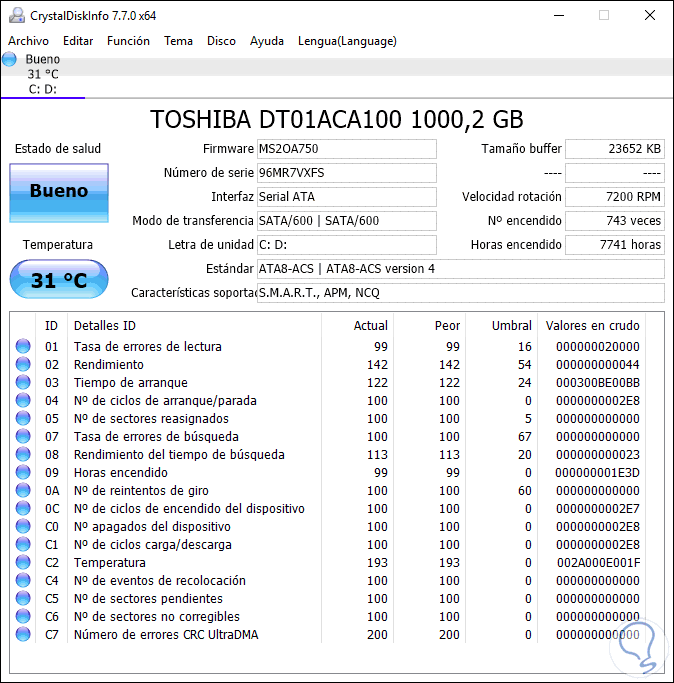
Task: Click the Bueno health status button
Action: (x=59, y=193)
